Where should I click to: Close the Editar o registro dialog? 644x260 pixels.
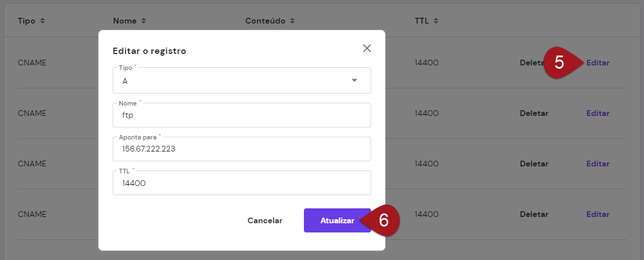tap(367, 48)
